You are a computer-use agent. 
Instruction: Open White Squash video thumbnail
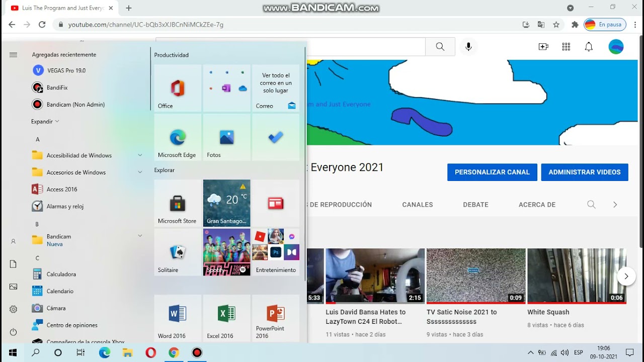(x=577, y=276)
